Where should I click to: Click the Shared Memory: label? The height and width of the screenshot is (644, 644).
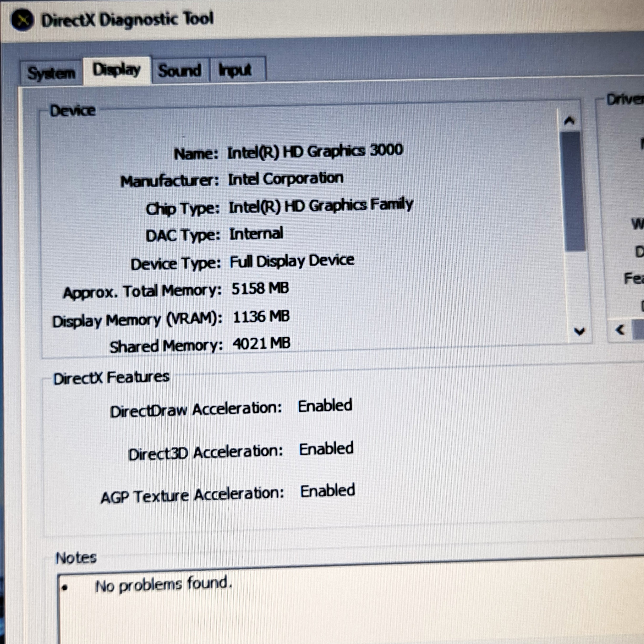coord(166,346)
